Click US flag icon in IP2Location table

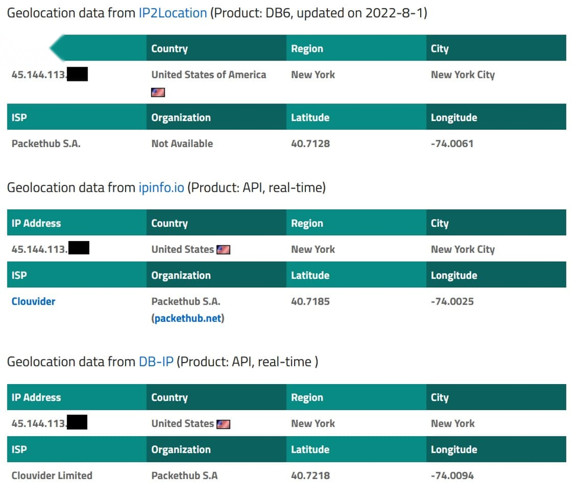click(x=158, y=92)
